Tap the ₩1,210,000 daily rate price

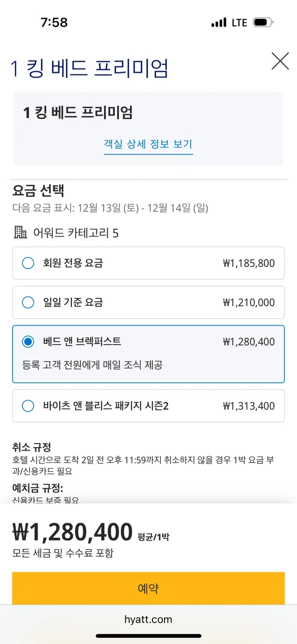(249, 303)
